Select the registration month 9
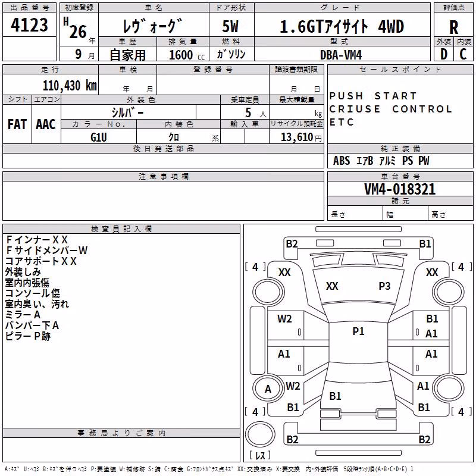 tap(79, 55)
